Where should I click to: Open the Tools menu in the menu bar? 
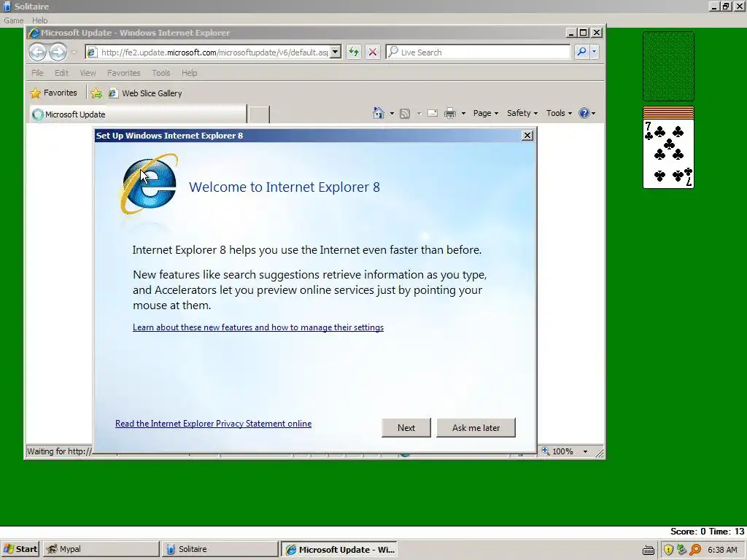161,73
